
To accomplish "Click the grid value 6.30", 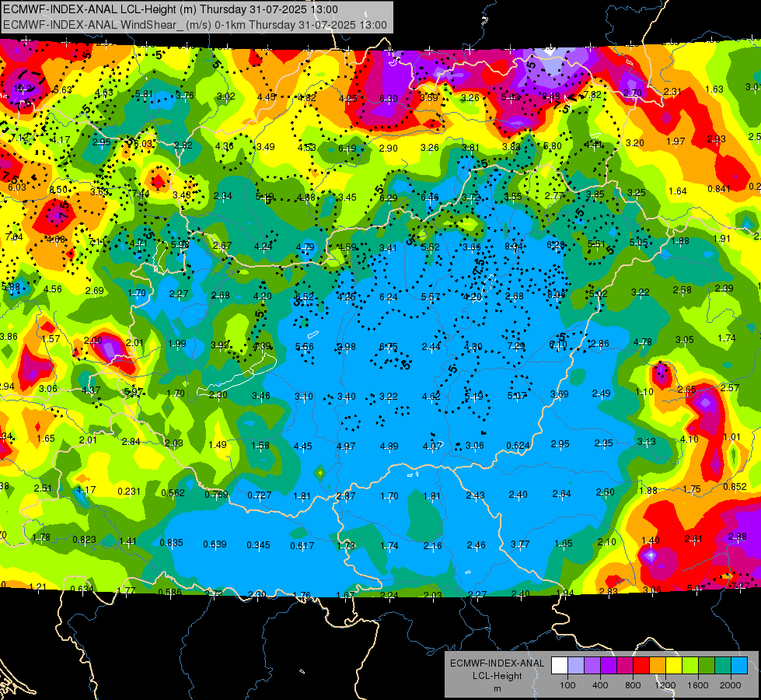I will pyautogui.click(x=389, y=99).
